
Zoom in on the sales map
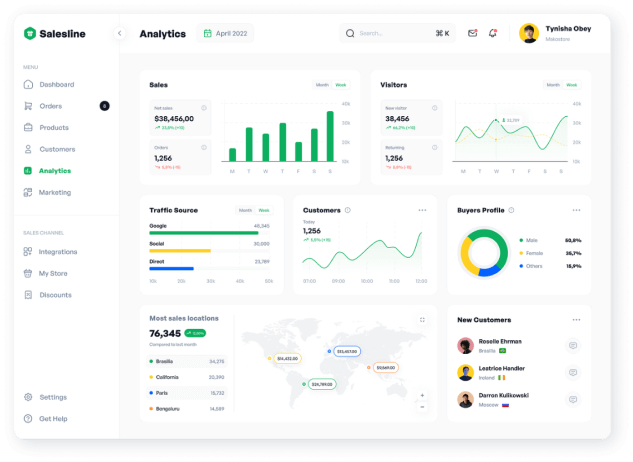click(422, 395)
